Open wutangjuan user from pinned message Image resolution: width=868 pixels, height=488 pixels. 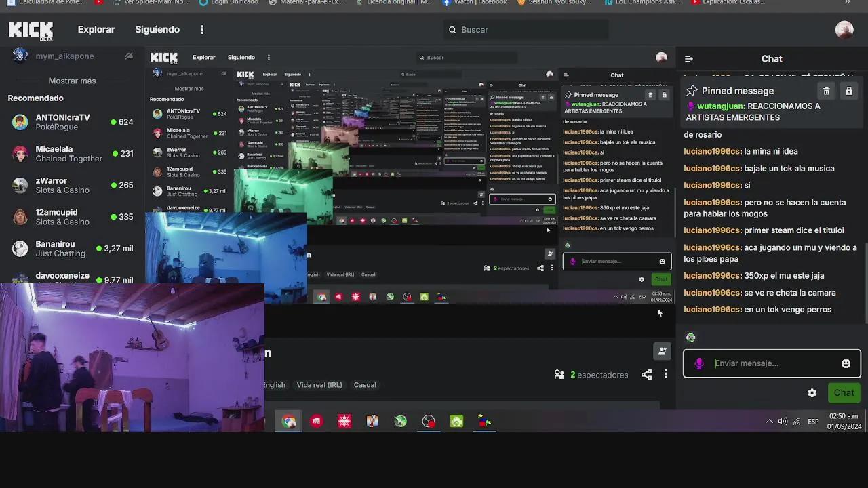tap(721, 106)
